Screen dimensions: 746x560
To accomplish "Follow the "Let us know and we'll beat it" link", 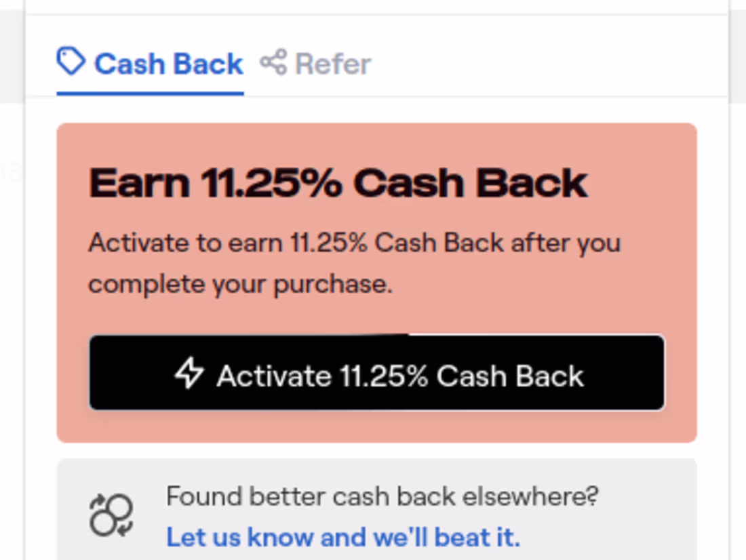I will (x=343, y=538).
